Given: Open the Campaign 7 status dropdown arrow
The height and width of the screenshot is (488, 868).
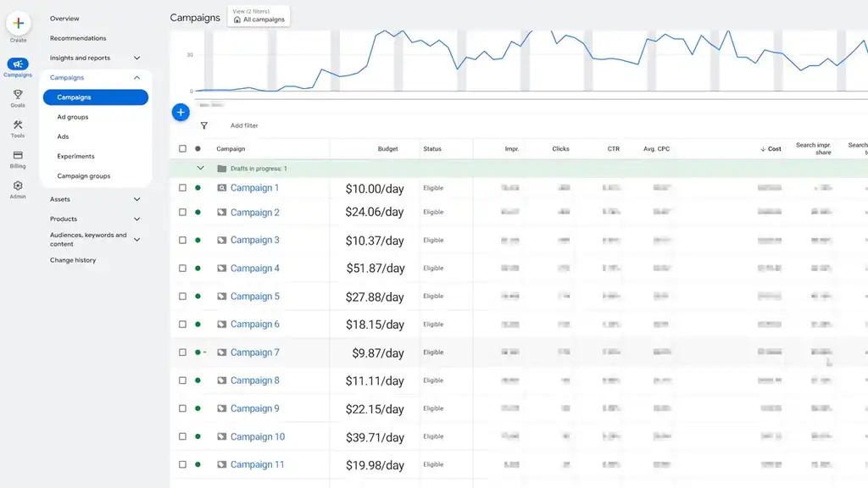Looking at the screenshot, I should click(x=205, y=352).
